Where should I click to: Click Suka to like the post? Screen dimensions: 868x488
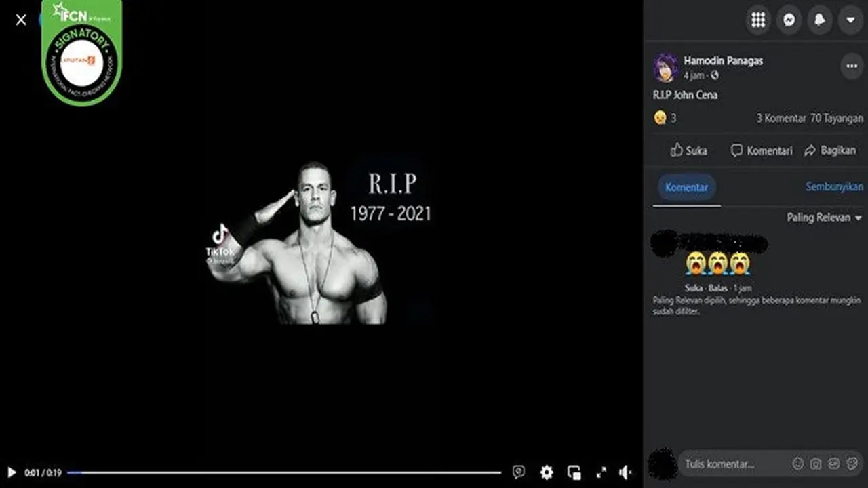tap(689, 150)
